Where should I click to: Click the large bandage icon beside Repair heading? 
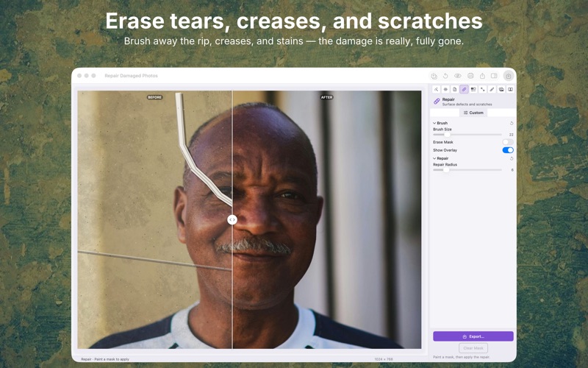[x=437, y=102]
